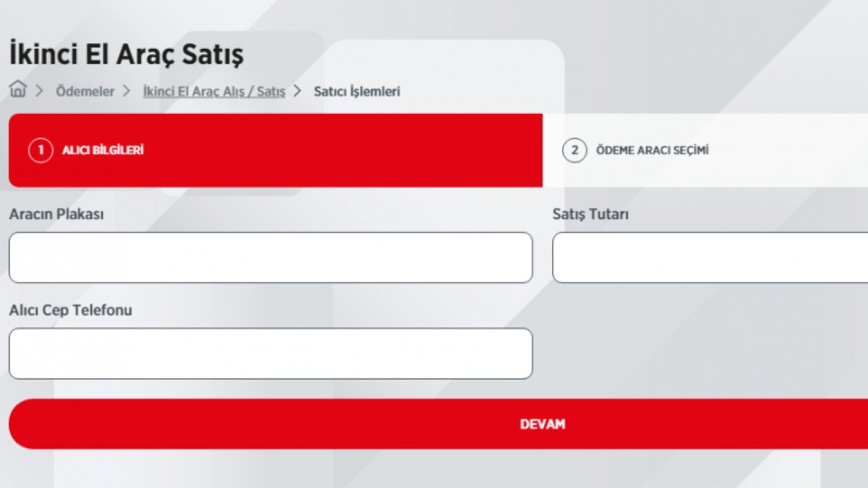Click into the Satış Tutarı field

click(710, 258)
